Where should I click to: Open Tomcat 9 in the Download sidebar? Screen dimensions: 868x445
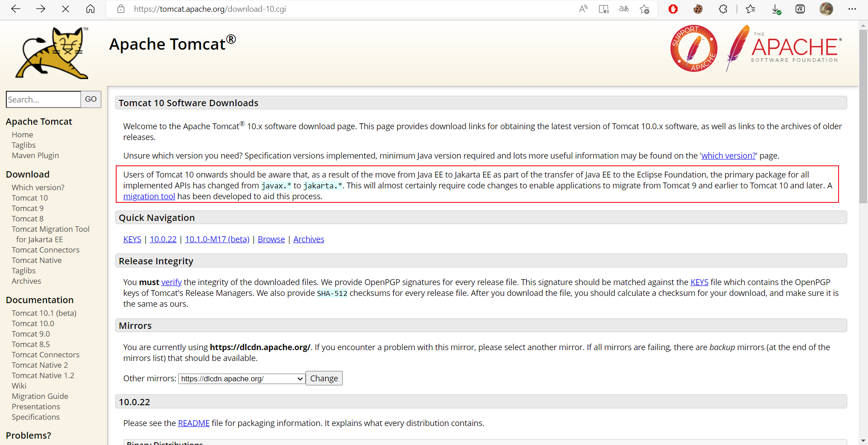[28, 208]
